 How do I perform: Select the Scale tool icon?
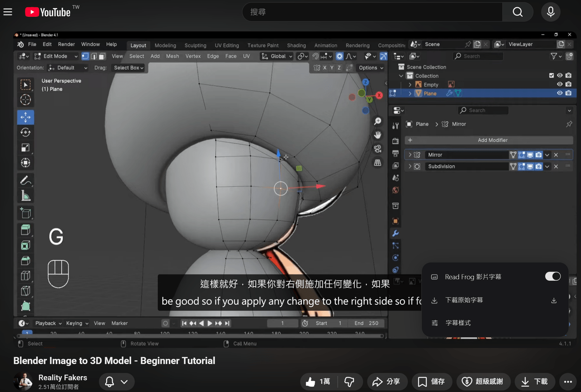tap(25, 147)
